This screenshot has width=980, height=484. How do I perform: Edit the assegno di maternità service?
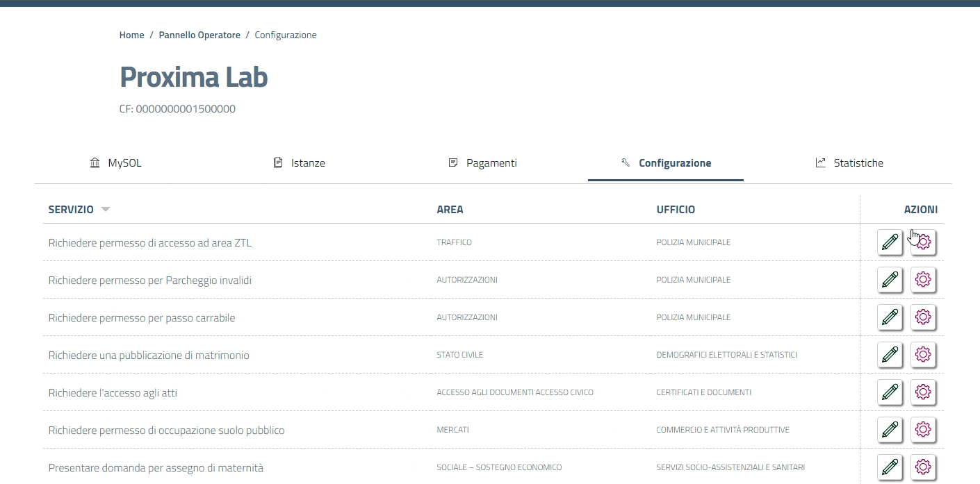[890, 467]
